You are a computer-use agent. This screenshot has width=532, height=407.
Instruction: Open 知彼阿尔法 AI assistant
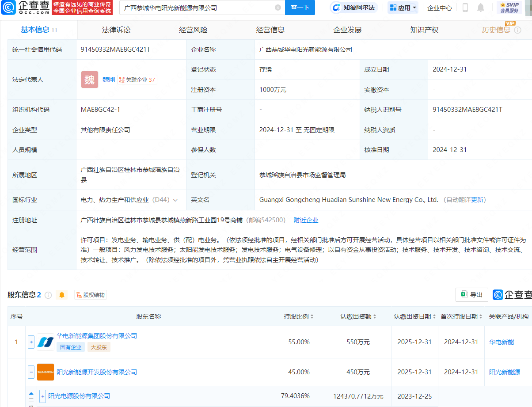click(354, 8)
